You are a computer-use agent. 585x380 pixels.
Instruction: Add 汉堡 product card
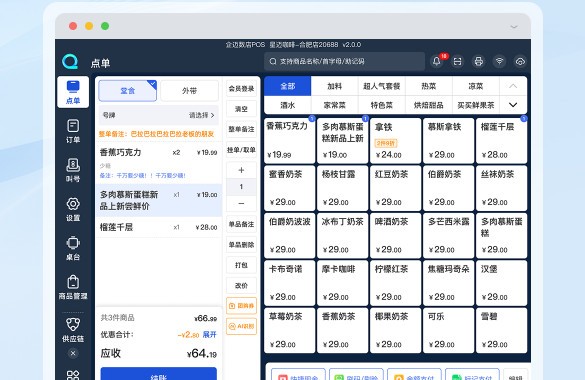[501, 283]
